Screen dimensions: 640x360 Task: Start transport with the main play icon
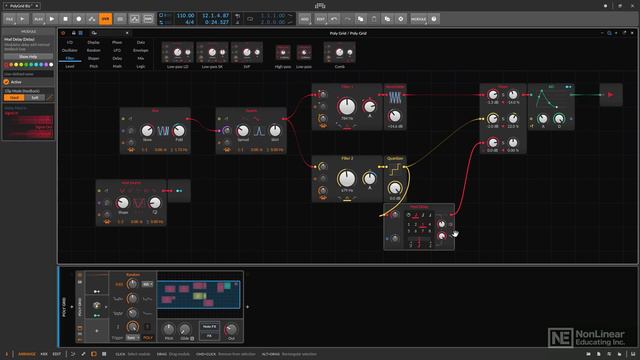tap(52, 19)
